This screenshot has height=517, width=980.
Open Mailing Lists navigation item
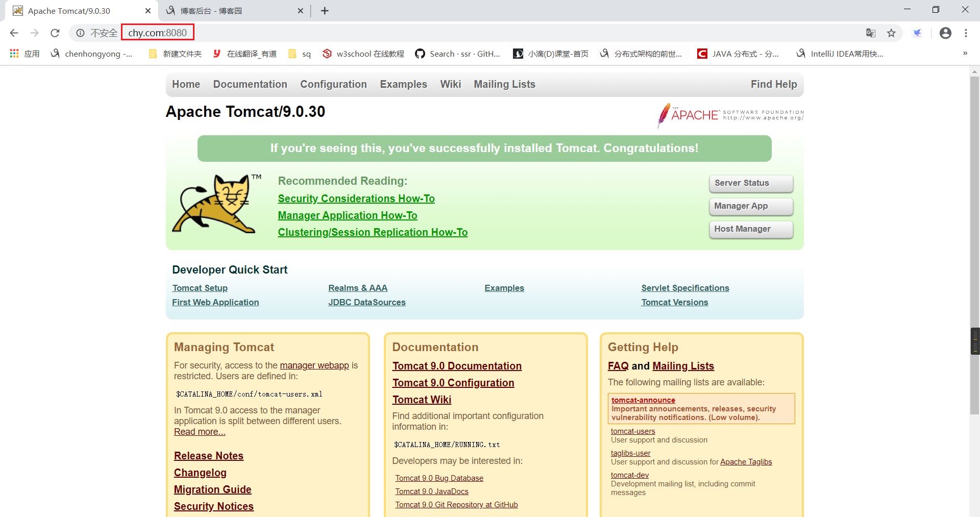(x=504, y=84)
